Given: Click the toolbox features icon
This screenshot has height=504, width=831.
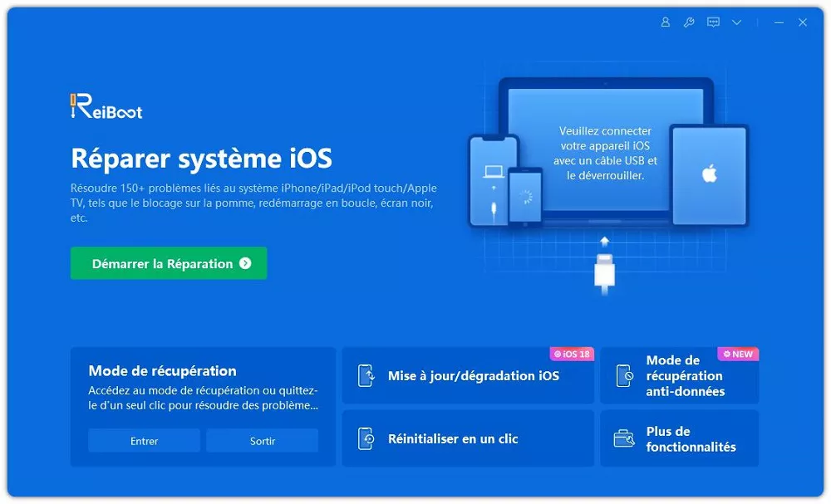Looking at the screenshot, I should [x=624, y=439].
